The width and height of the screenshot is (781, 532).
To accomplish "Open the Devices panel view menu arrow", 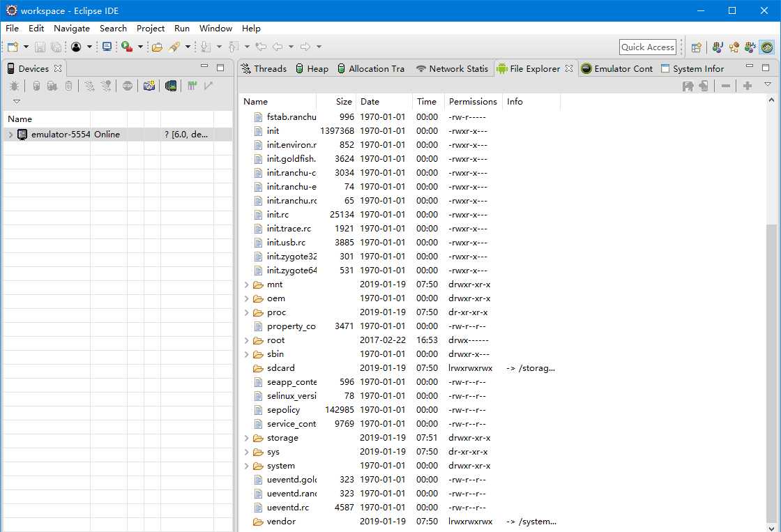I will tap(17, 102).
